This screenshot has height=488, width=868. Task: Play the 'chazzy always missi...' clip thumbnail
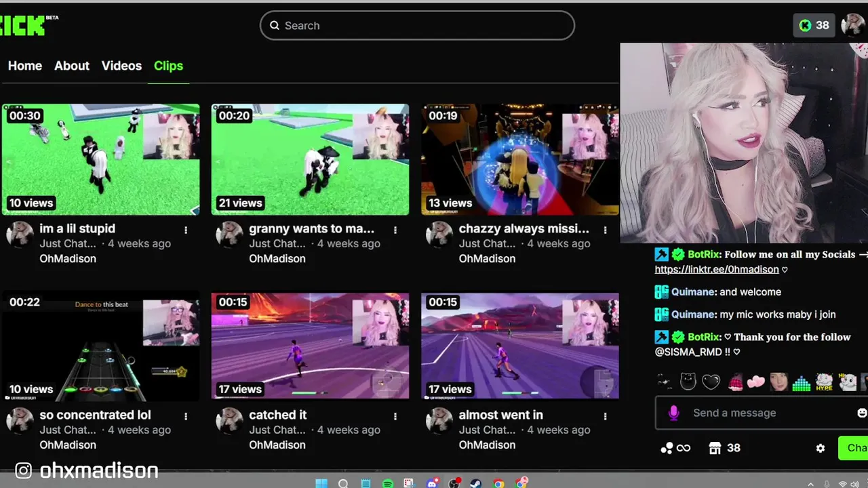(519, 159)
